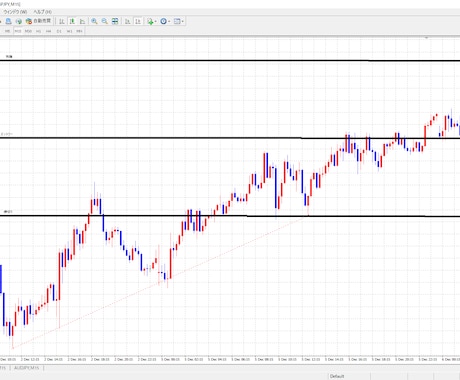The width and height of the screenshot is (460, 380).
Task: Click the '2 Dec 12:15' time axis label
Action: pos(30,359)
